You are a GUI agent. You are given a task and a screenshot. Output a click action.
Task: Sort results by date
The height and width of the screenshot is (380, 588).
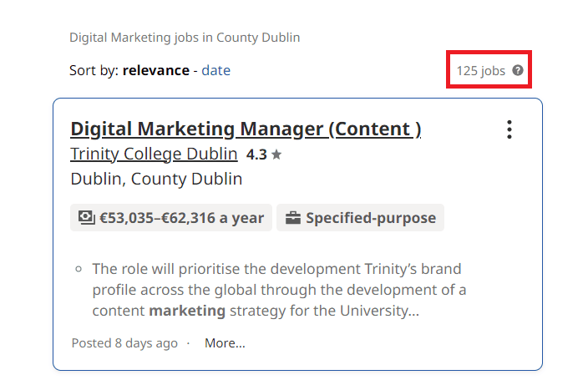pyautogui.click(x=216, y=70)
